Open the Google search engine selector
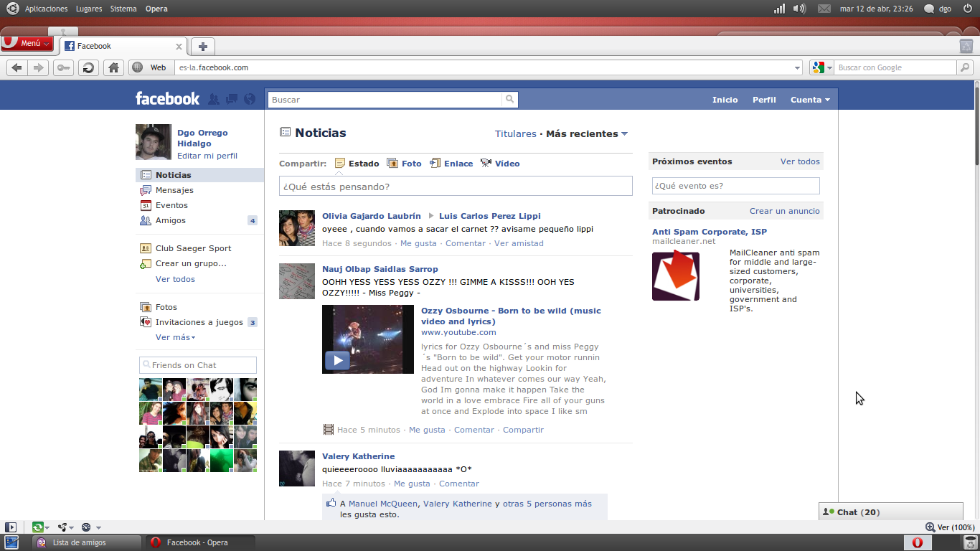The width and height of the screenshot is (980, 551). [x=822, y=67]
